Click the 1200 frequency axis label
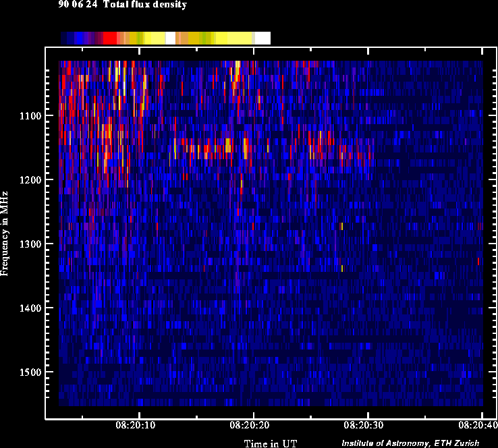 (x=30, y=179)
